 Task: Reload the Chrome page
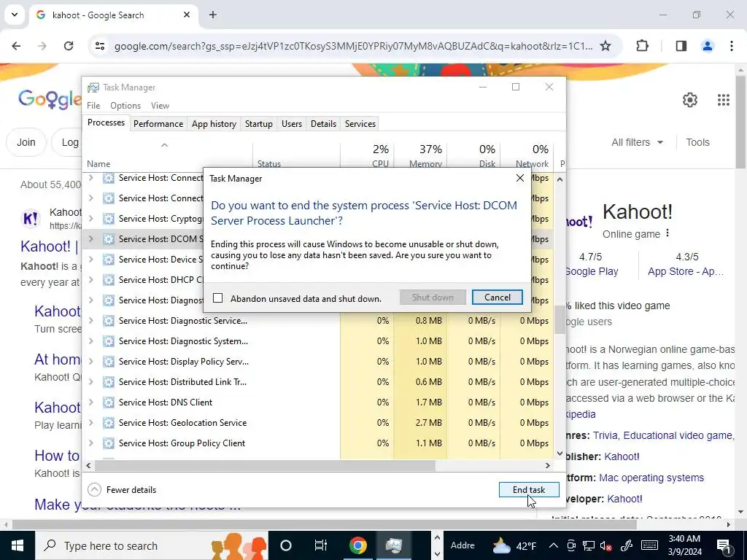[x=69, y=46]
